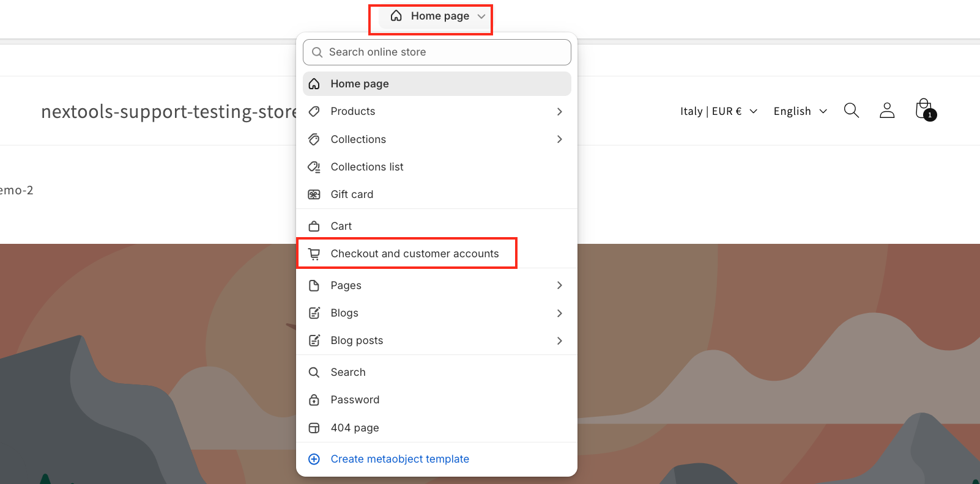Click the Collections list tag icon
The height and width of the screenshot is (484, 980).
click(x=314, y=167)
